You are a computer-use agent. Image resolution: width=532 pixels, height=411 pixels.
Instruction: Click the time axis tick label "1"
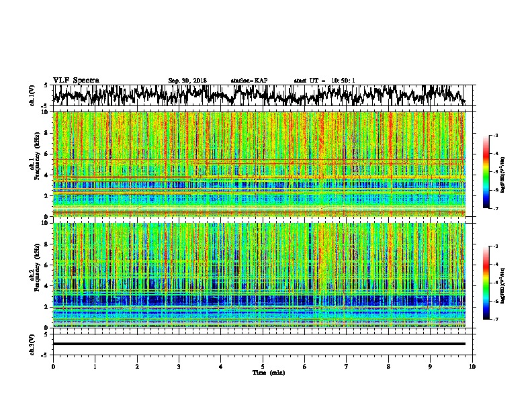(x=95, y=367)
